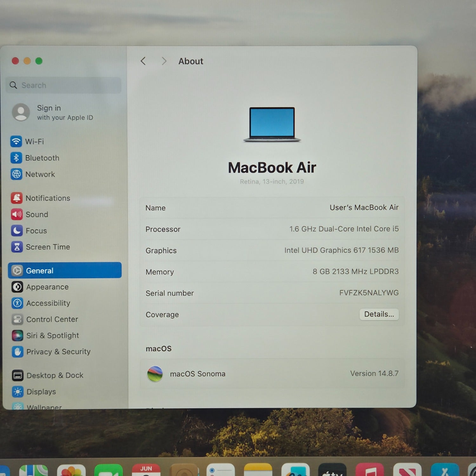Click "Intel UHD Graphics 617 1536 MB"

tap(341, 250)
